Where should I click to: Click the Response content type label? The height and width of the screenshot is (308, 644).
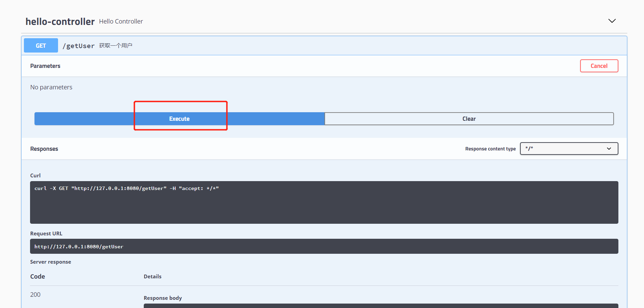tap(490, 149)
